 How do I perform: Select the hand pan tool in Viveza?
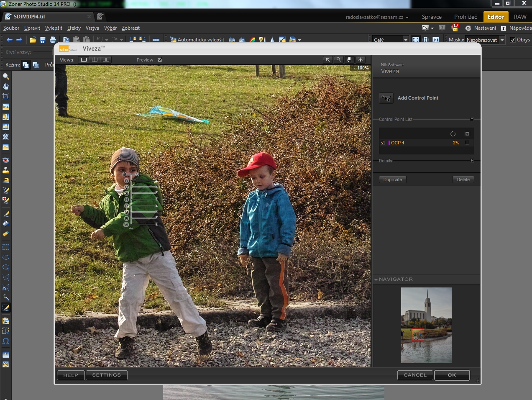(349, 60)
